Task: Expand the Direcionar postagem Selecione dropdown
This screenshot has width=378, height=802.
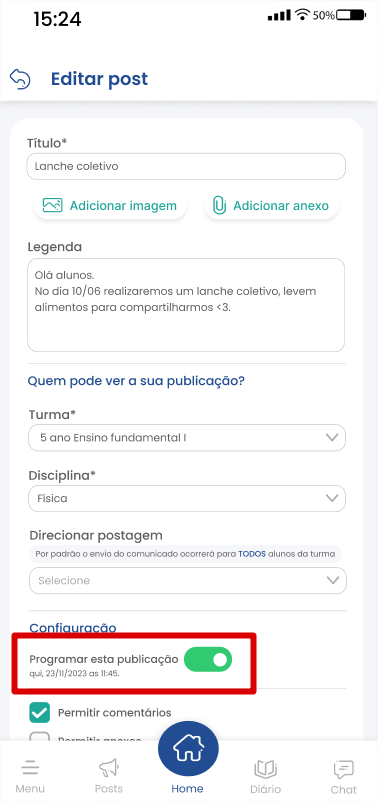Action: click(x=188, y=581)
